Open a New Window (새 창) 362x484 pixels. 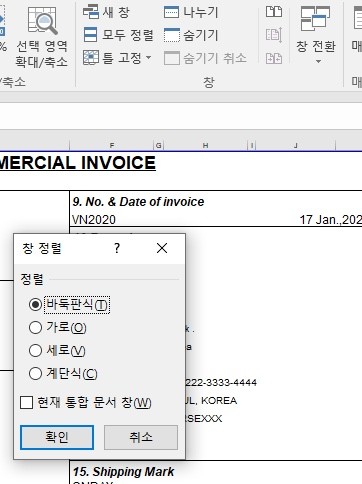(x=106, y=12)
